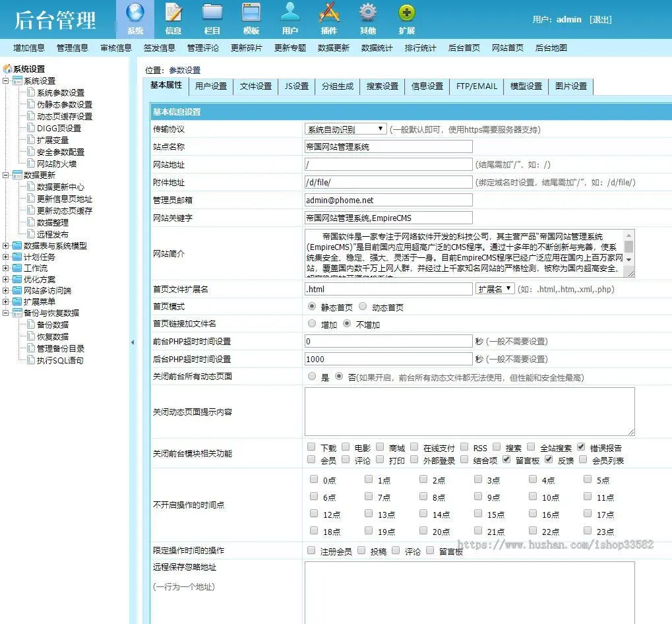This screenshot has height=624, width=672.
Task: Collapse the 备份与恢复数据 tree node
Action: (5, 313)
